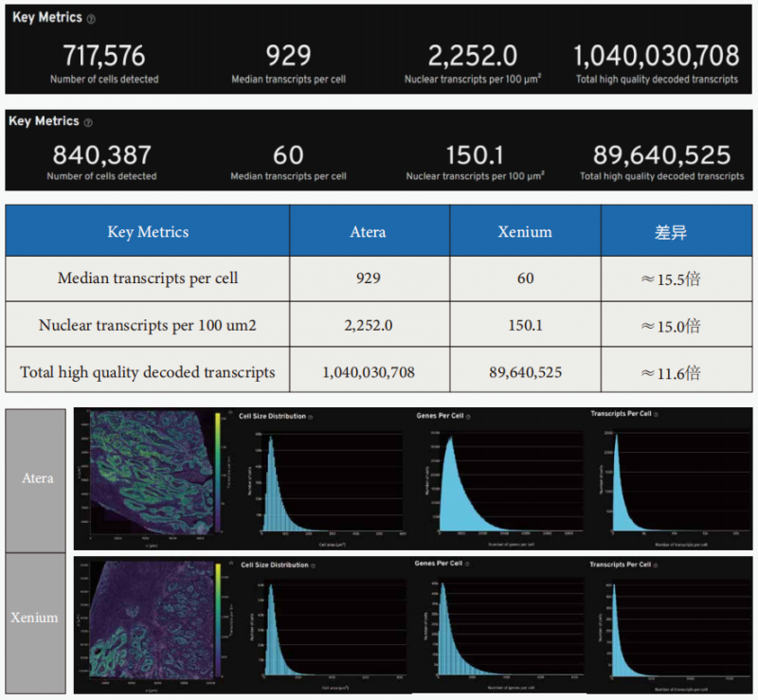
Task: Click the gray Xenium row label
Action: (36, 623)
